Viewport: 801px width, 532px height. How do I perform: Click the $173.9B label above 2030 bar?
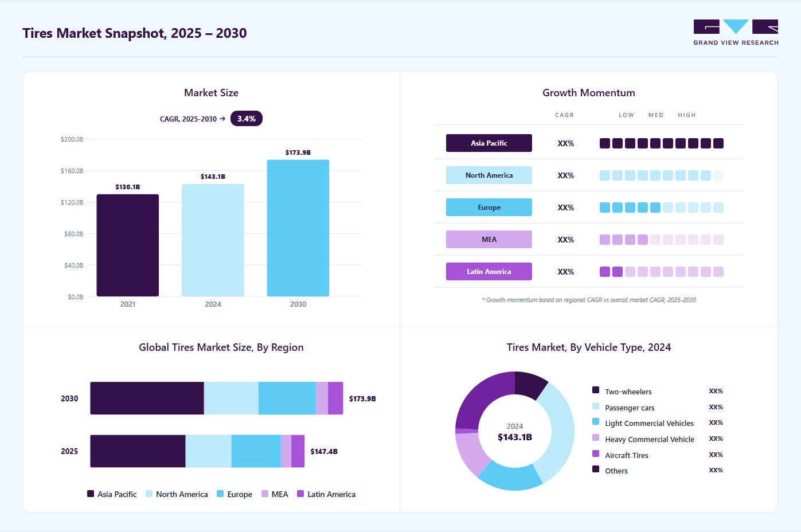pos(298,152)
